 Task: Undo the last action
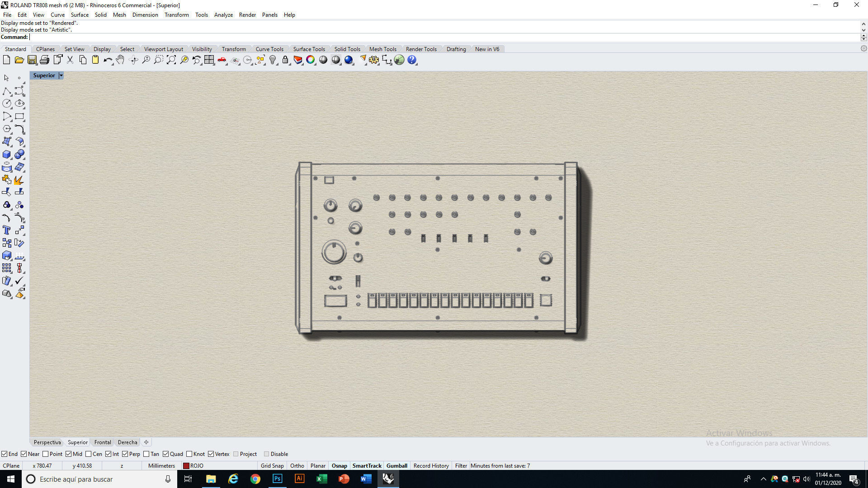tap(108, 60)
